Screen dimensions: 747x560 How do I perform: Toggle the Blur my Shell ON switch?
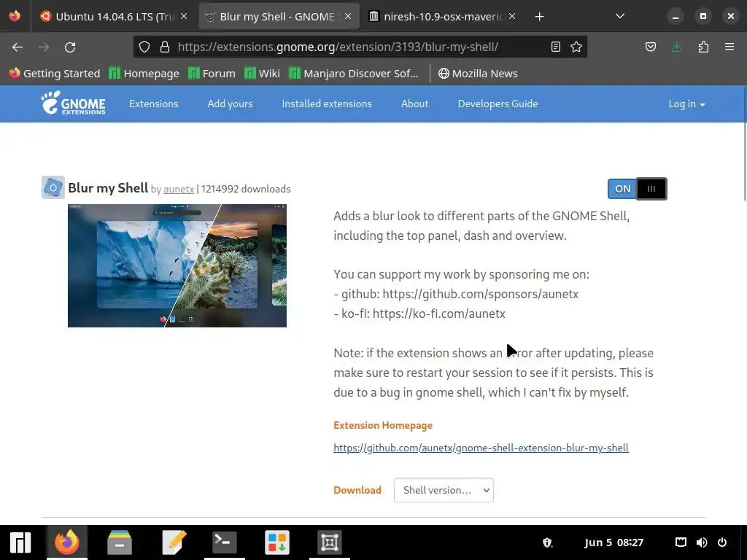638,189
